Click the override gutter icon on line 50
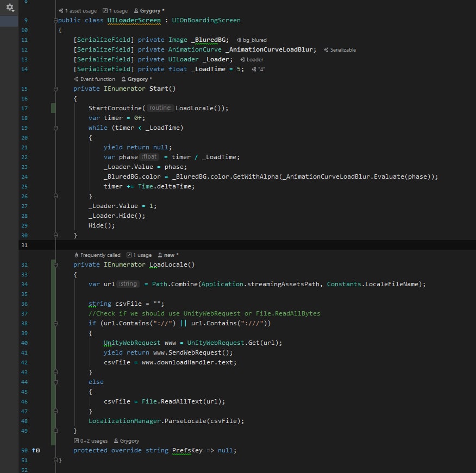Image resolution: width=476 pixels, height=473 pixels. 36,450
